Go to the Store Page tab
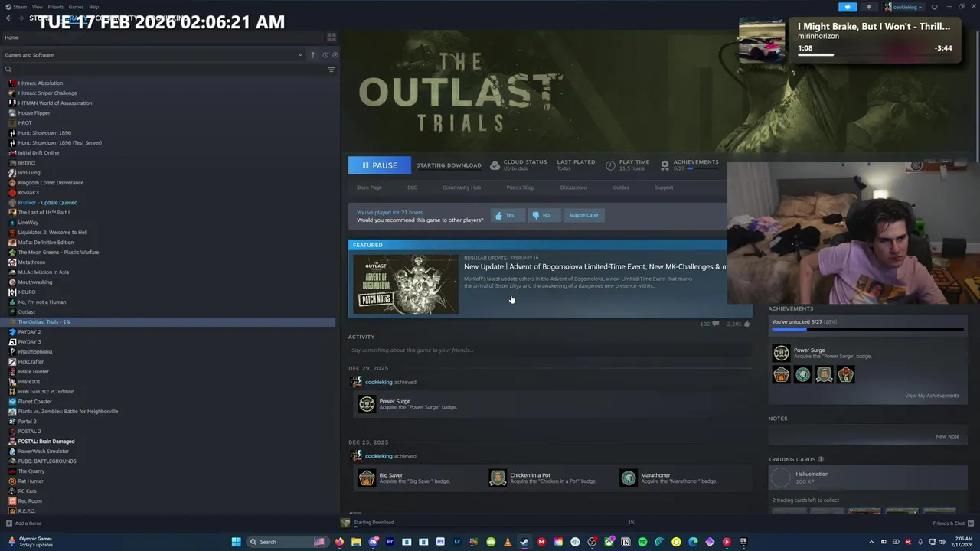 (x=369, y=187)
